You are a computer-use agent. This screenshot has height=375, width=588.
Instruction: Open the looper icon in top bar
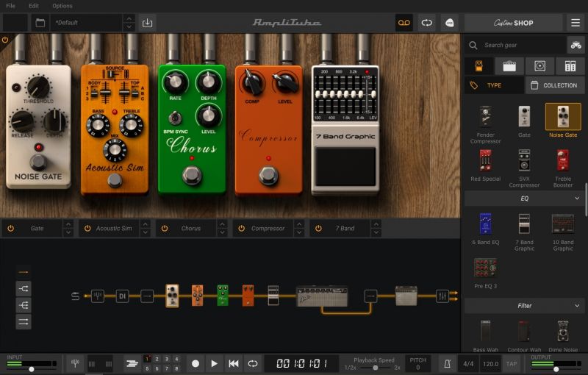click(427, 23)
